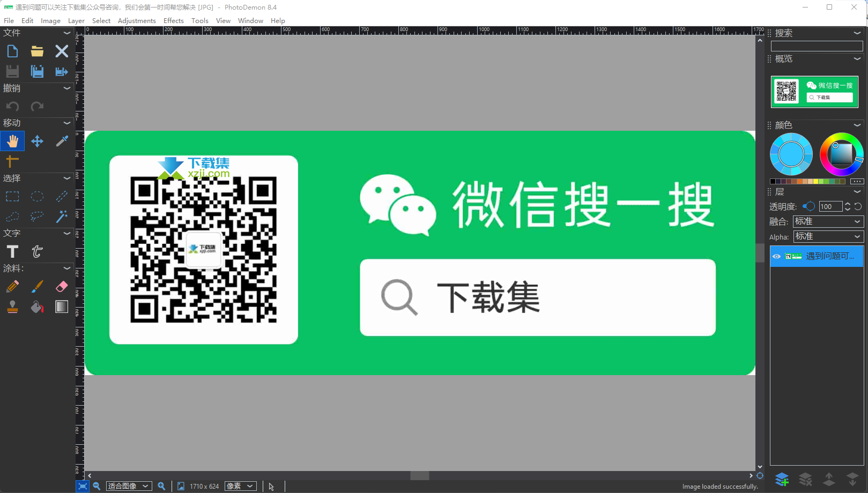868x493 pixels.
Task: Open the Adjustments menu
Action: pyautogui.click(x=137, y=20)
